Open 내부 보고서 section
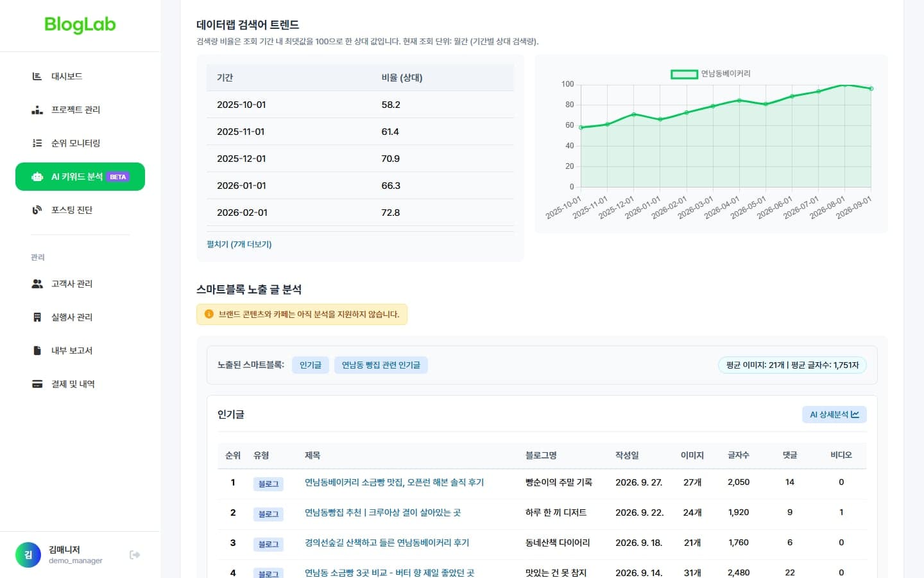Screen dimensions: 924x578 [x=80, y=351]
